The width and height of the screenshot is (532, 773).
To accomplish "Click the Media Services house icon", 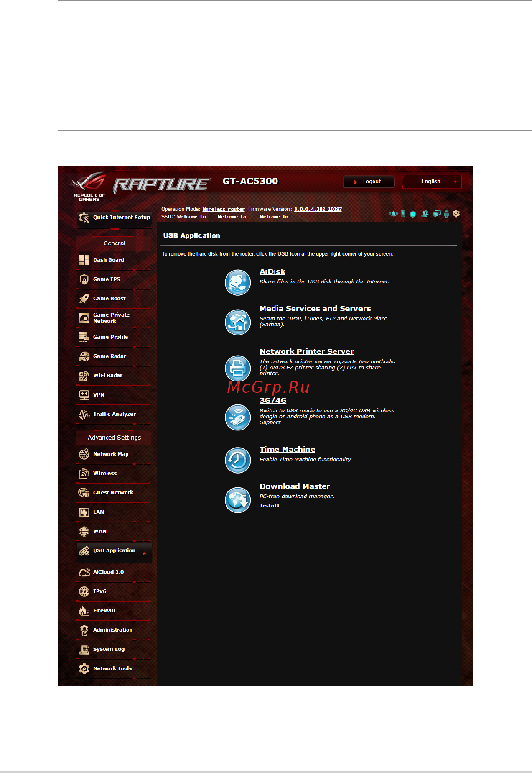I will coord(238,322).
